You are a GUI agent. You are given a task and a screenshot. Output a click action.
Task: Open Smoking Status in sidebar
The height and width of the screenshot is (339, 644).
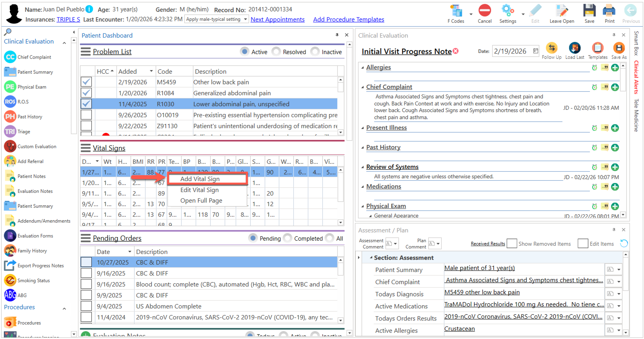click(34, 280)
